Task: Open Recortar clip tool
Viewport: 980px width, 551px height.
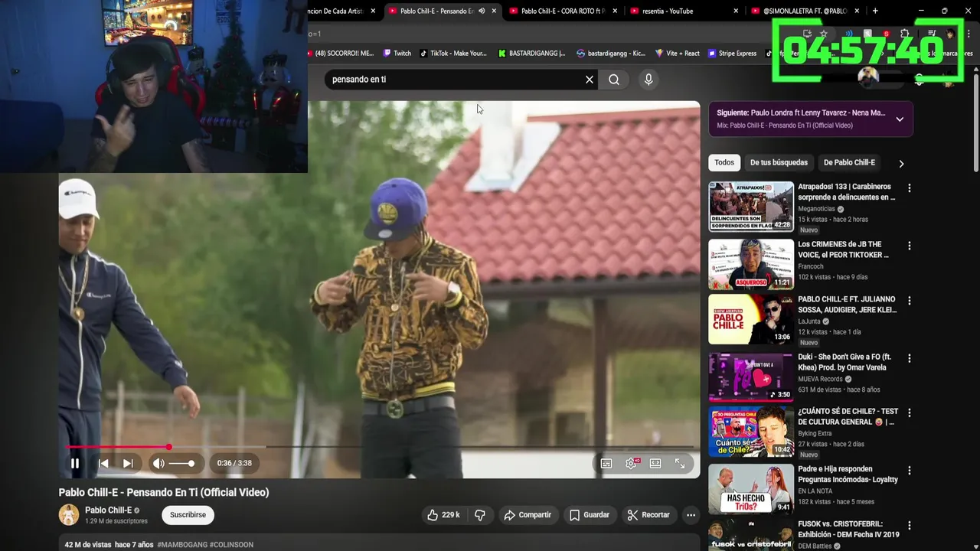Action: point(648,515)
